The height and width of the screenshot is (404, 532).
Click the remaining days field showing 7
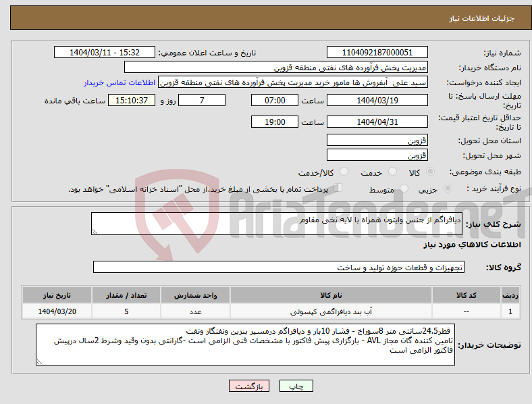point(202,100)
